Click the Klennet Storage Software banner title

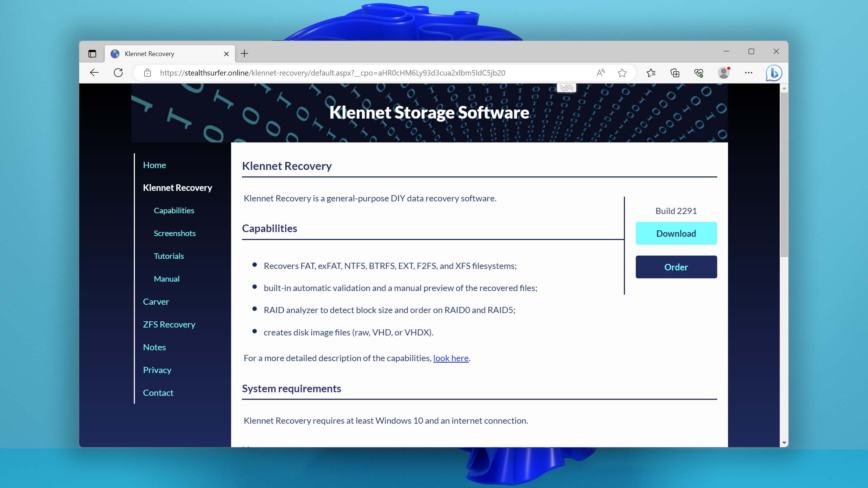click(x=429, y=112)
